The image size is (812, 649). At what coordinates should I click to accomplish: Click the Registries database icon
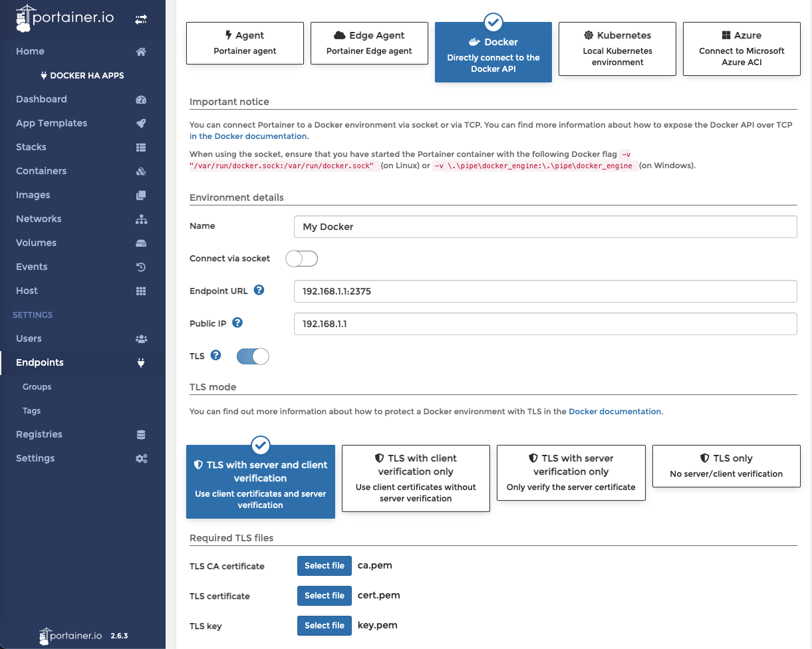pyautogui.click(x=140, y=435)
